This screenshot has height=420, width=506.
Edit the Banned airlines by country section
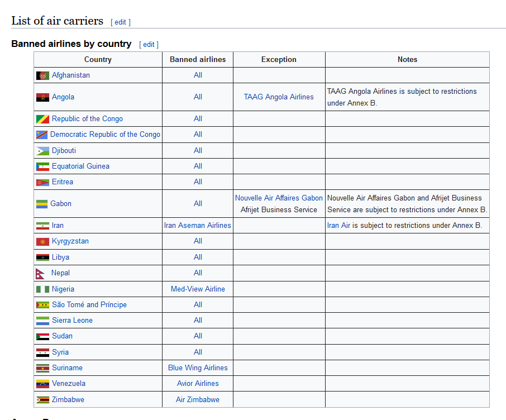(149, 45)
